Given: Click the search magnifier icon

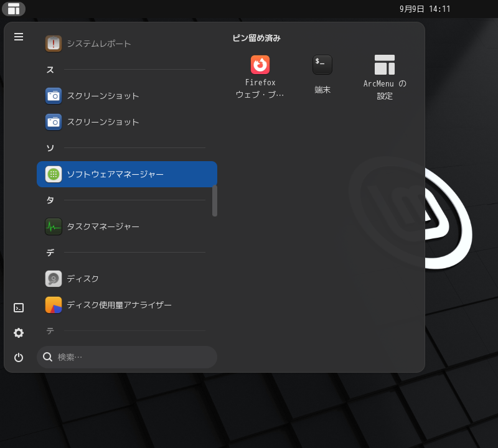Looking at the screenshot, I should click(48, 357).
